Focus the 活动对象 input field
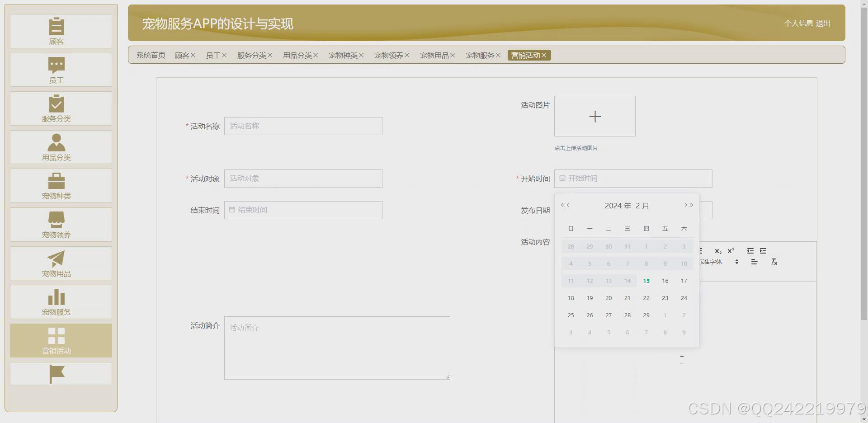Image resolution: width=868 pixels, height=423 pixels. pos(303,179)
